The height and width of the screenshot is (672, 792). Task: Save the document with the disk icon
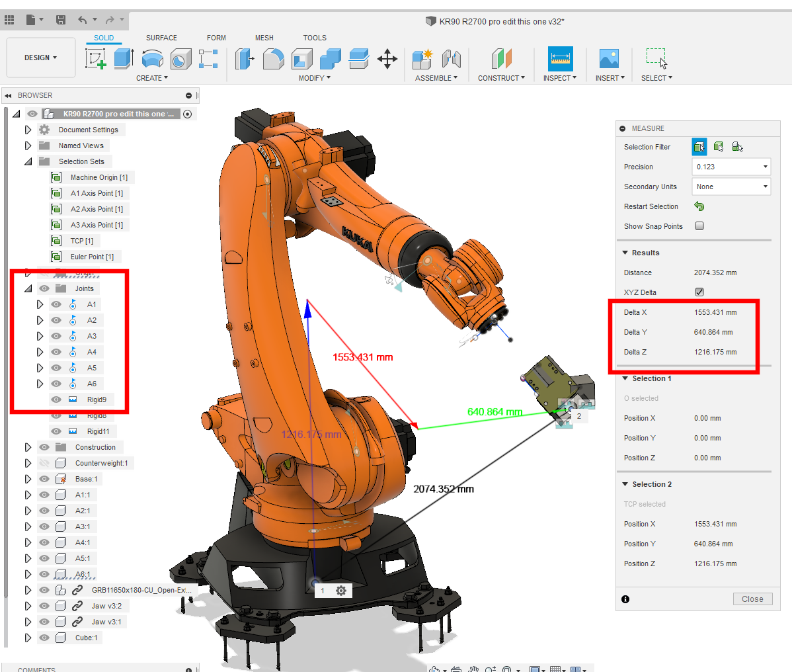[61, 20]
